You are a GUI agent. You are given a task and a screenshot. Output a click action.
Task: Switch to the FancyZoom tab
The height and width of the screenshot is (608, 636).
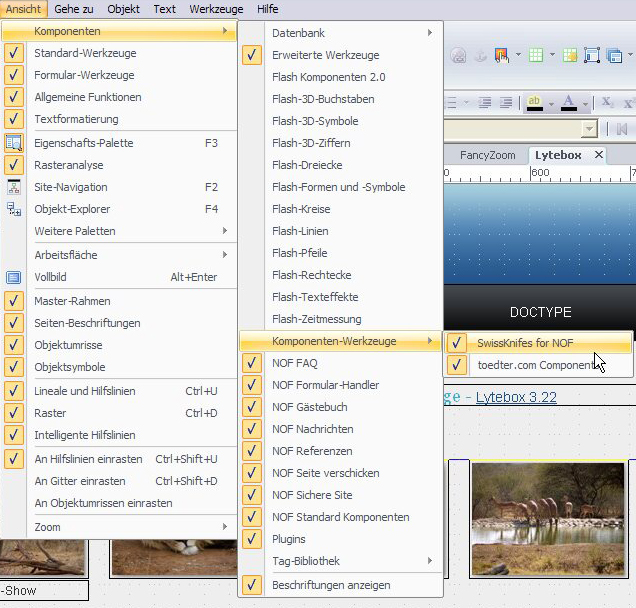tap(487, 155)
